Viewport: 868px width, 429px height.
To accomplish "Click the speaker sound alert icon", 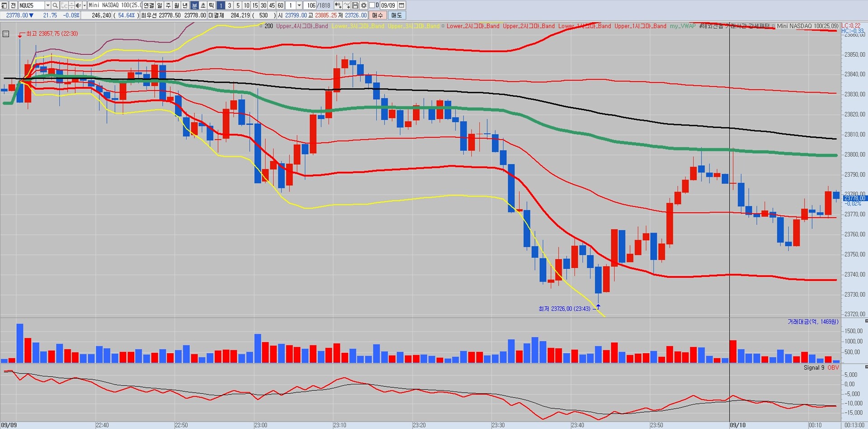I will pyautogui.click(x=78, y=5).
